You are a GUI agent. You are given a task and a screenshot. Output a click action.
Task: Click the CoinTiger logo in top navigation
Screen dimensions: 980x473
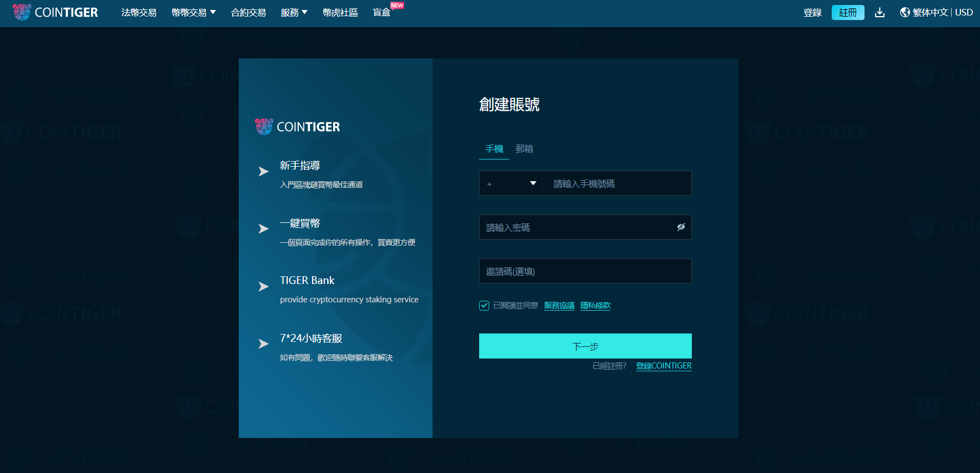point(55,12)
